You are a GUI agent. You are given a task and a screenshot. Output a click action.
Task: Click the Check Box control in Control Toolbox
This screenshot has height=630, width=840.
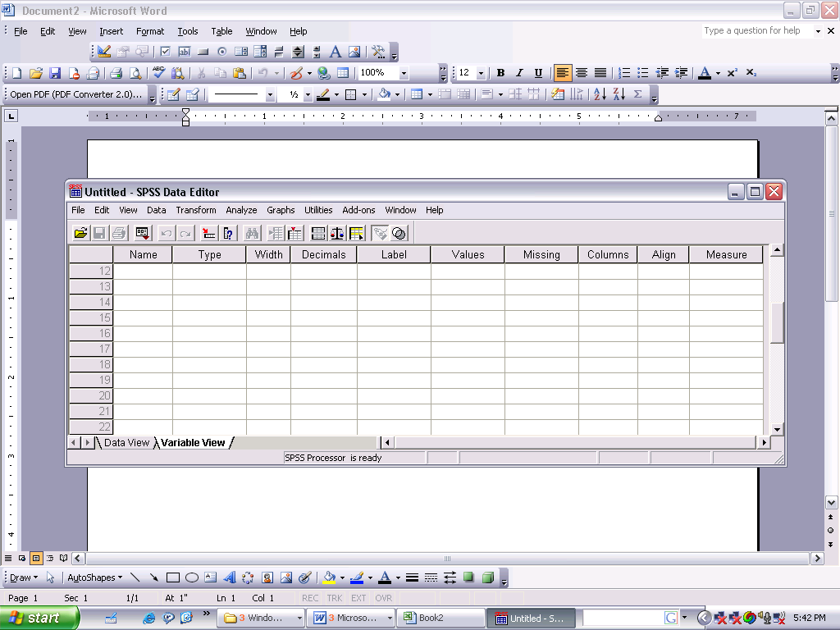(x=166, y=52)
